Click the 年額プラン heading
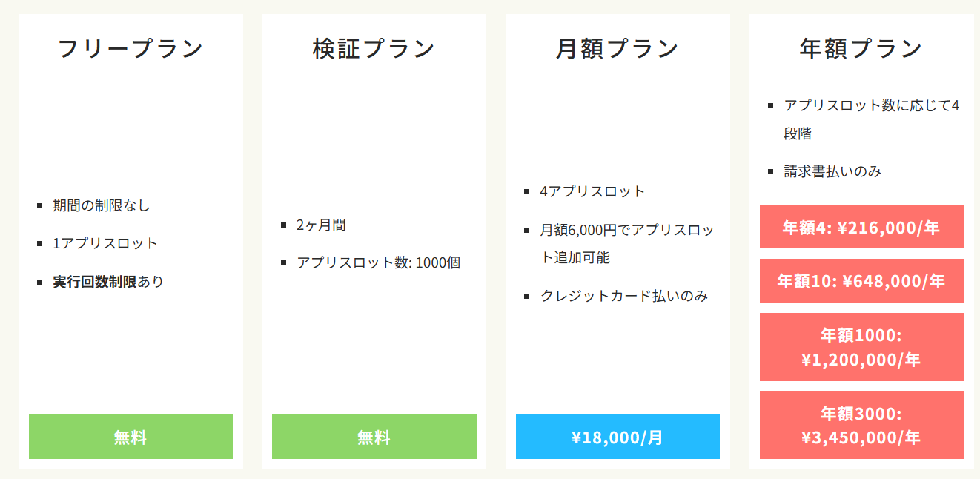980x479 pixels. pos(861,48)
